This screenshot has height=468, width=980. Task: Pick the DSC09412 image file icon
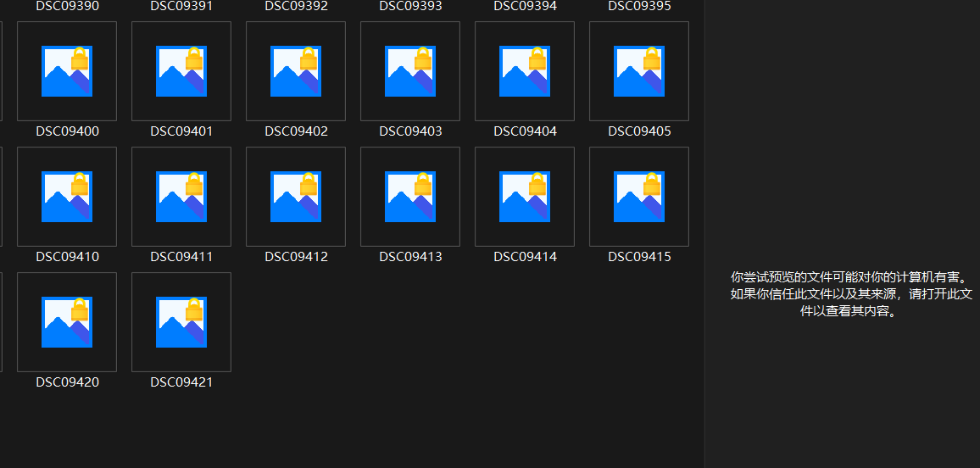tap(296, 197)
